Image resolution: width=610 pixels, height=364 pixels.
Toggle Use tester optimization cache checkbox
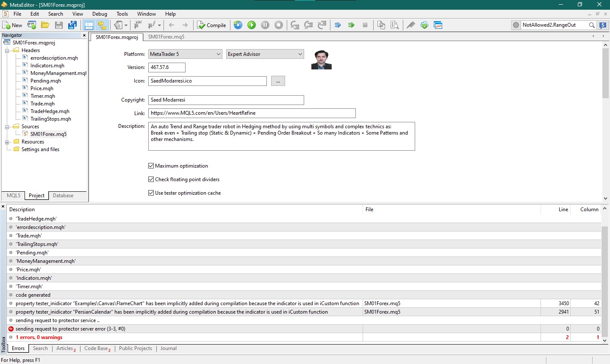coord(151,193)
